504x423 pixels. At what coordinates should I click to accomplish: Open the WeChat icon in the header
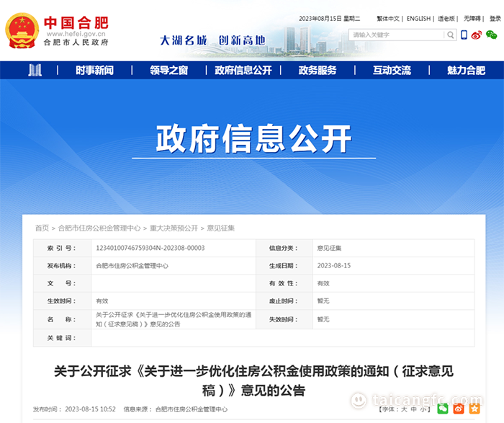point(491,35)
